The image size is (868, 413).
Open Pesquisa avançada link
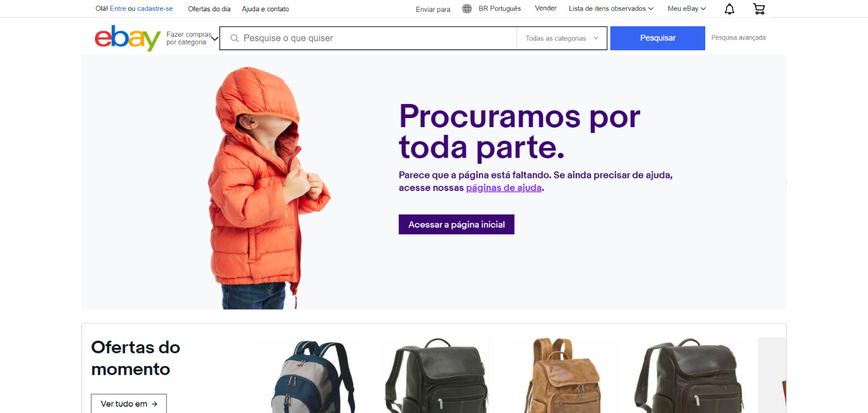click(x=738, y=38)
